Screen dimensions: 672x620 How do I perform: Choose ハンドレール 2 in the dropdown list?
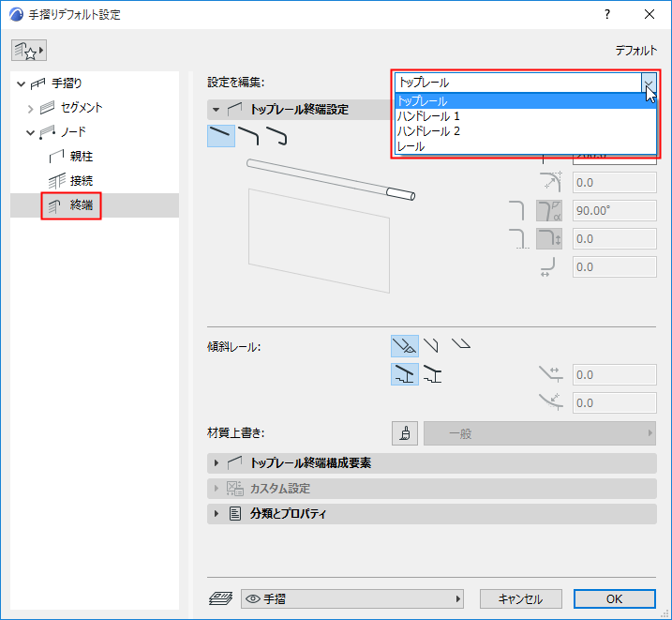[x=526, y=131]
